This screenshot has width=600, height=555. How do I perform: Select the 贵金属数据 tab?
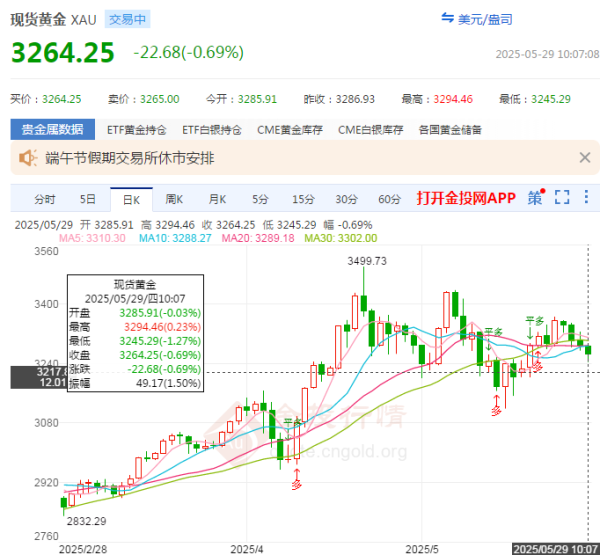click(52, 129)
